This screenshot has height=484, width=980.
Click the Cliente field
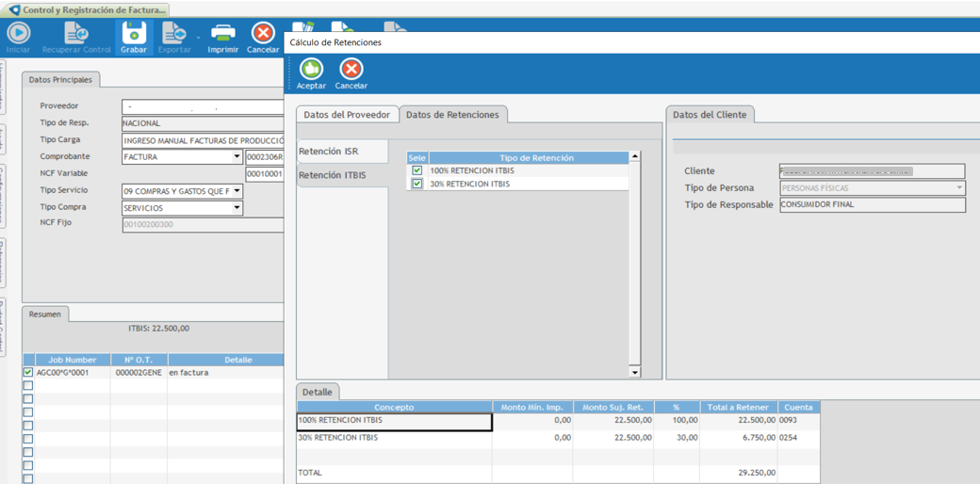[873, 170]
